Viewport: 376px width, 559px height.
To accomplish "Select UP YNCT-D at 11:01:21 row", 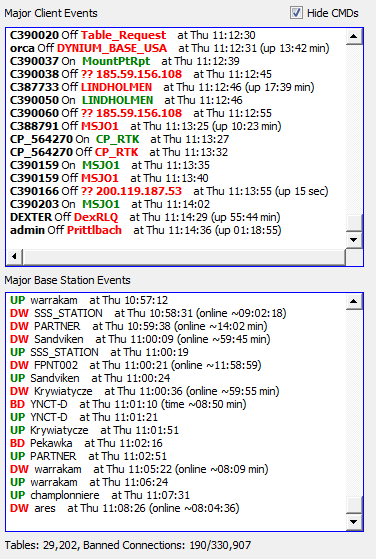I will [x=84, y=417].
